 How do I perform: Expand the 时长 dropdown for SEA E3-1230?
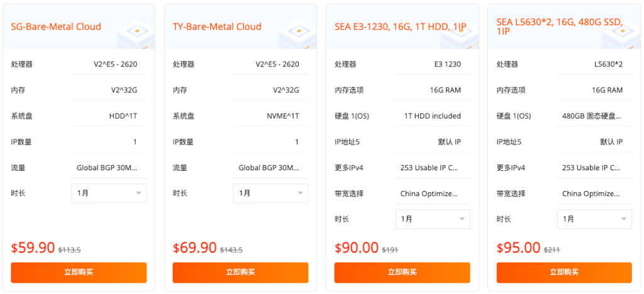pos(432,219)
